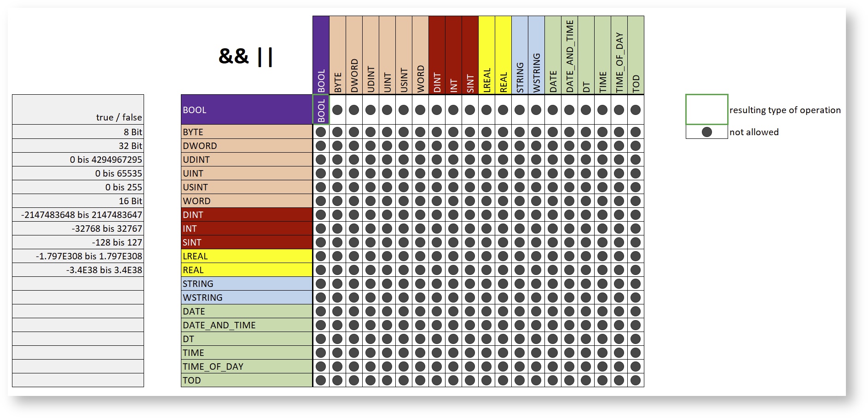
Task: Click "resulting type of operation" legend text
Action: click(785, 110)
